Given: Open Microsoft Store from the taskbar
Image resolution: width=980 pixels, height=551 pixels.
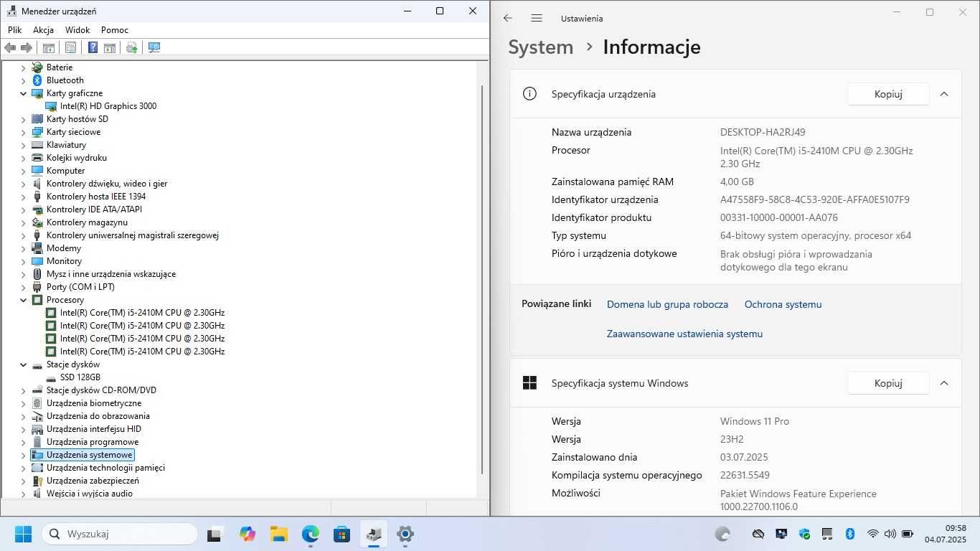Looking at the screenshot, I should click(x=341, y=534).
